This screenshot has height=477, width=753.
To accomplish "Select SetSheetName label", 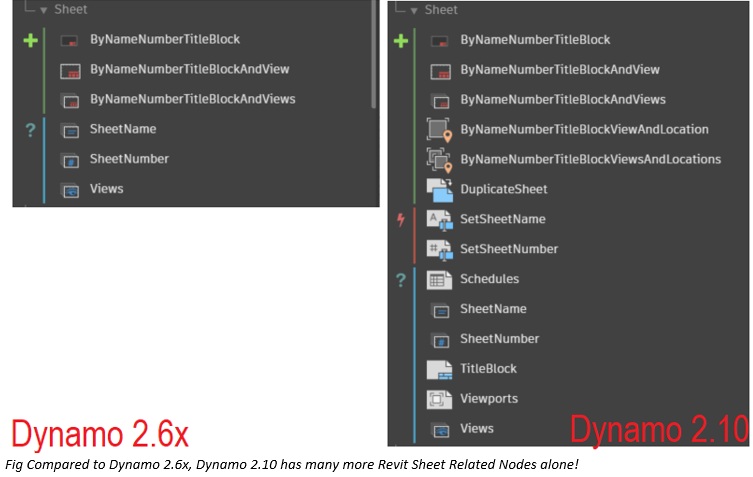I will 503,219.
